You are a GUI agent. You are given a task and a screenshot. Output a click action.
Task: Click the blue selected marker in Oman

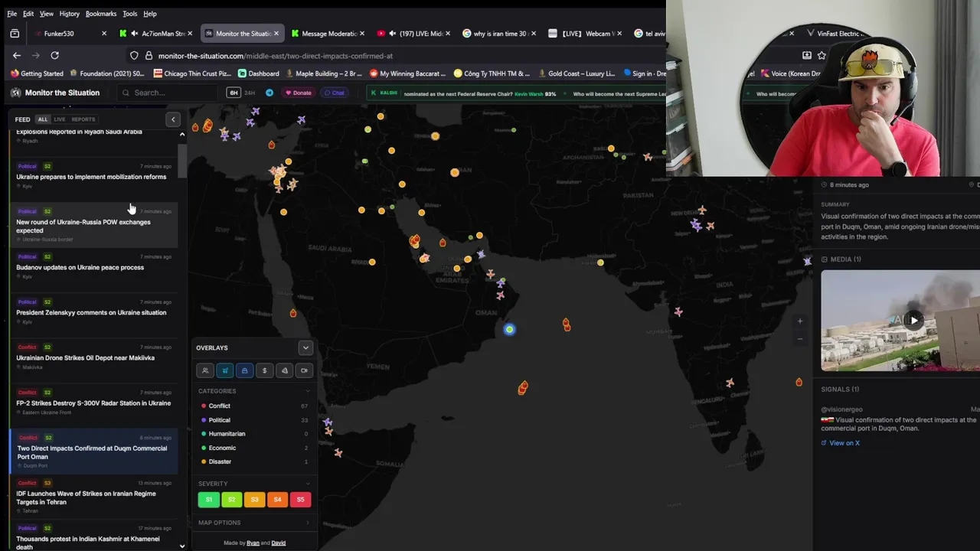[x=509, y=330]
